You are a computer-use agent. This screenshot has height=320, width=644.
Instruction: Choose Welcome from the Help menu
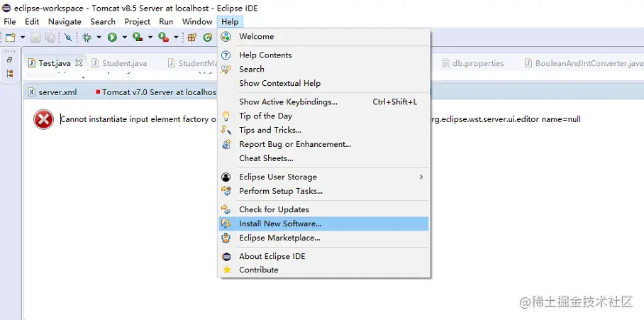[x=323, y=37]
